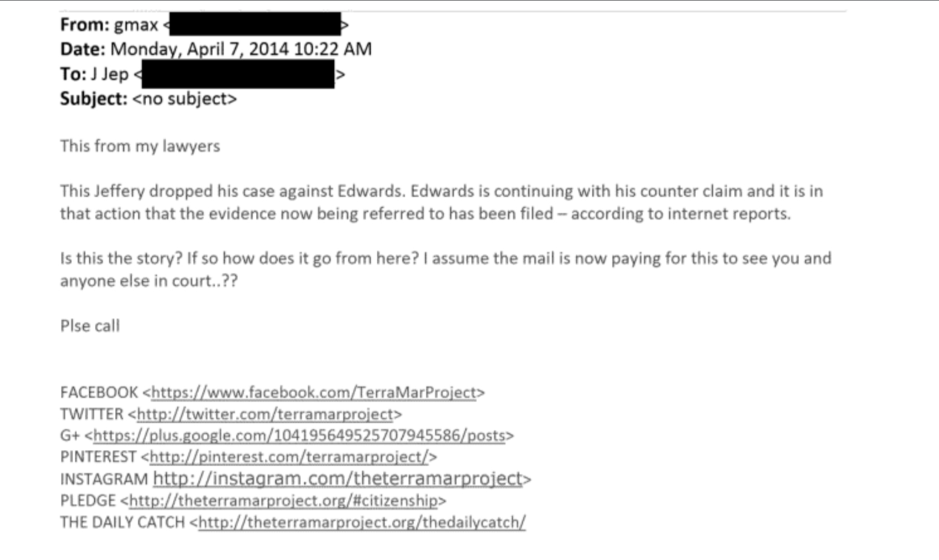Click the 'Is this the story?' sentence
This screenshot has height=560, width=939.
pyautogui.click(x=121, y=259)
